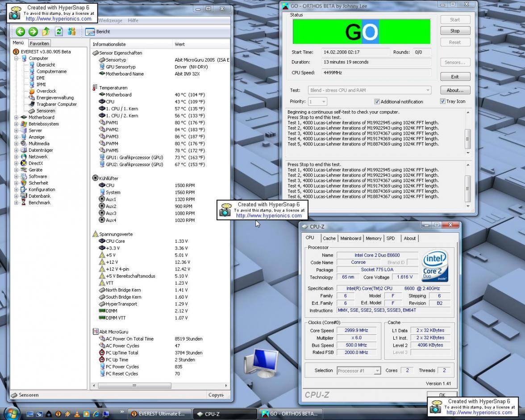Screen dimensions: 525x420
Task: Open the Hilfe menu in EVEREST
Action: (133, 21)
